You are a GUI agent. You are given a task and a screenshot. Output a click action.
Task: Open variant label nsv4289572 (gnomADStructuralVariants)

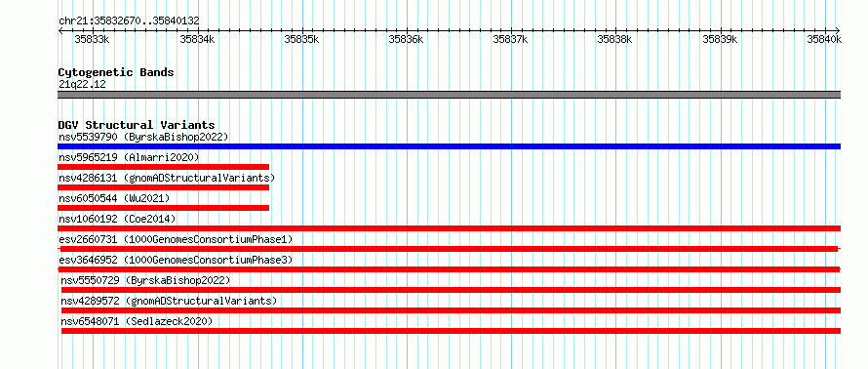(x=169, y=301)
